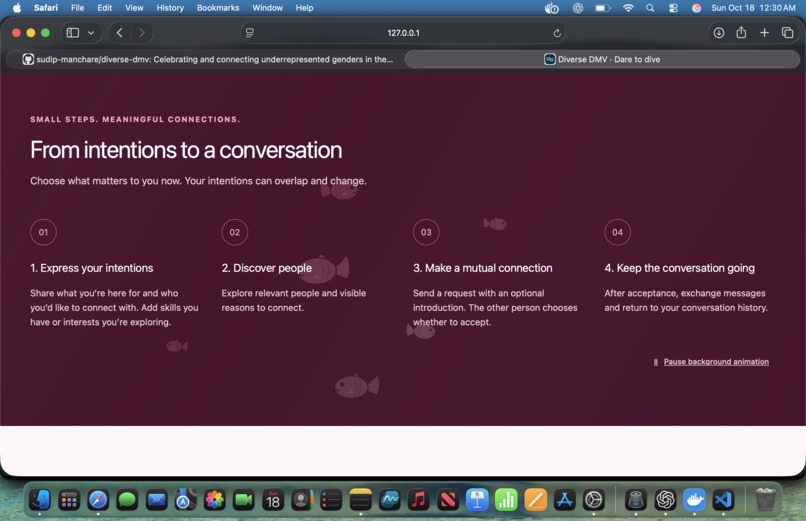Open Spotlight search in the menu bar
The image size is (806, 521).
point(650,8)
